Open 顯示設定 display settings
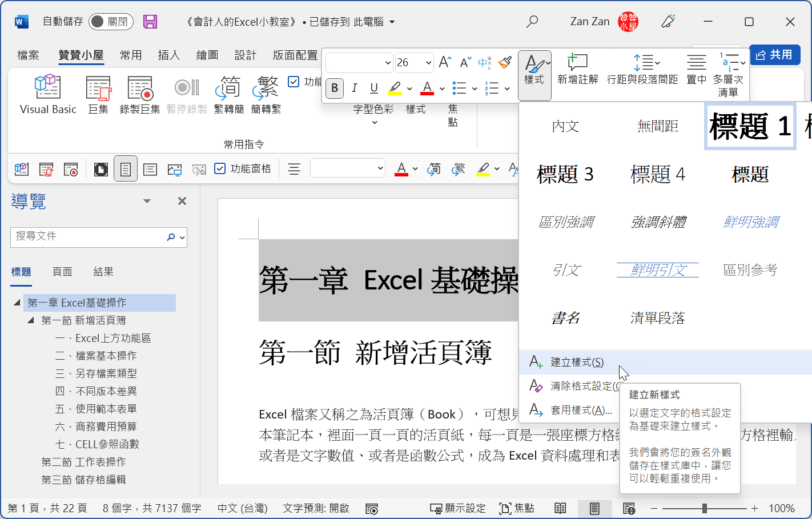Screen dimensions: 812x519 click(458, 508)
